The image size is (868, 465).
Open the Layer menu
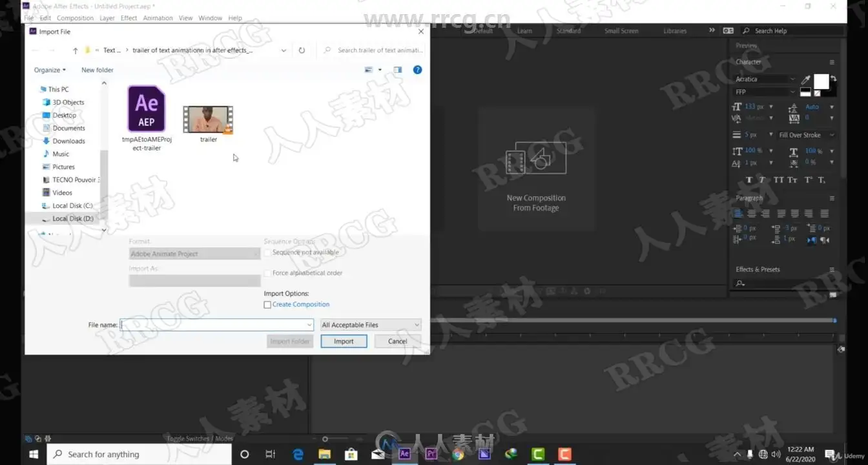[107, 18]
